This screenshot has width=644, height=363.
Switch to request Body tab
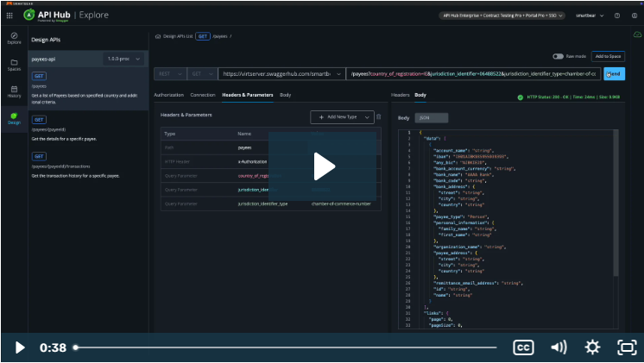pos(285,95)
